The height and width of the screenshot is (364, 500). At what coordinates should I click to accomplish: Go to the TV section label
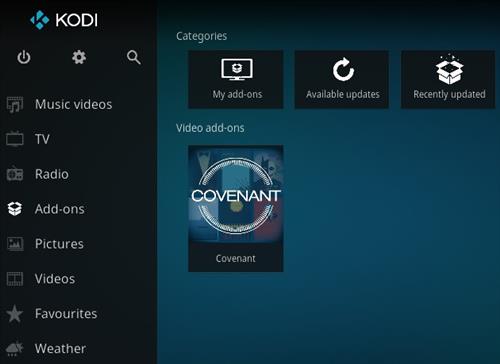[42, 139]
